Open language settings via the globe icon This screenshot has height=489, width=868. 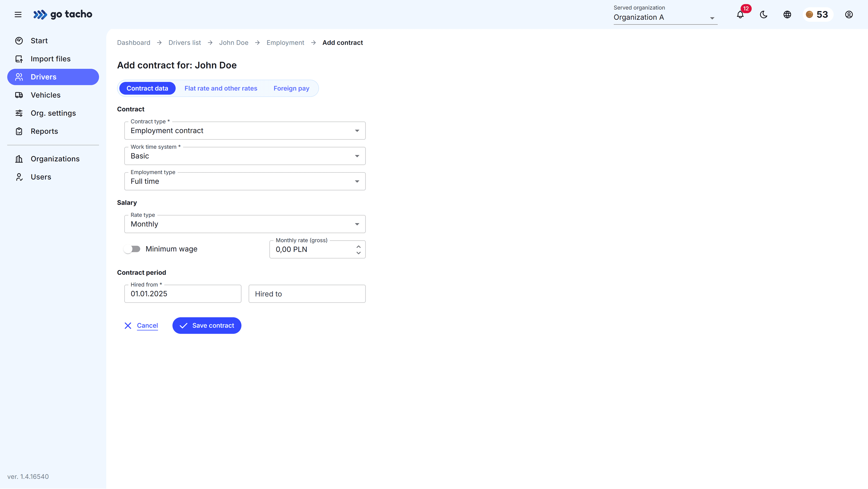point(787,14)
